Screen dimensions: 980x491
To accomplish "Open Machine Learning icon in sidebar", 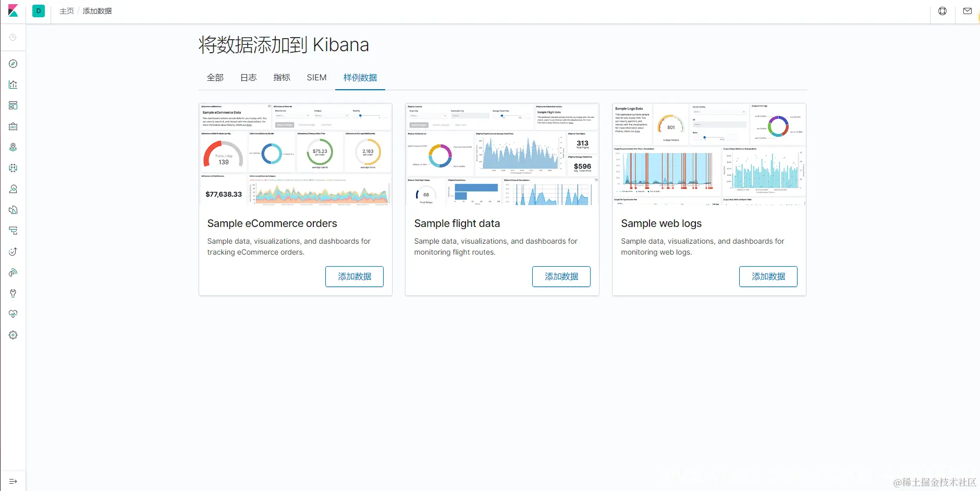I will (x=13, y=168).
